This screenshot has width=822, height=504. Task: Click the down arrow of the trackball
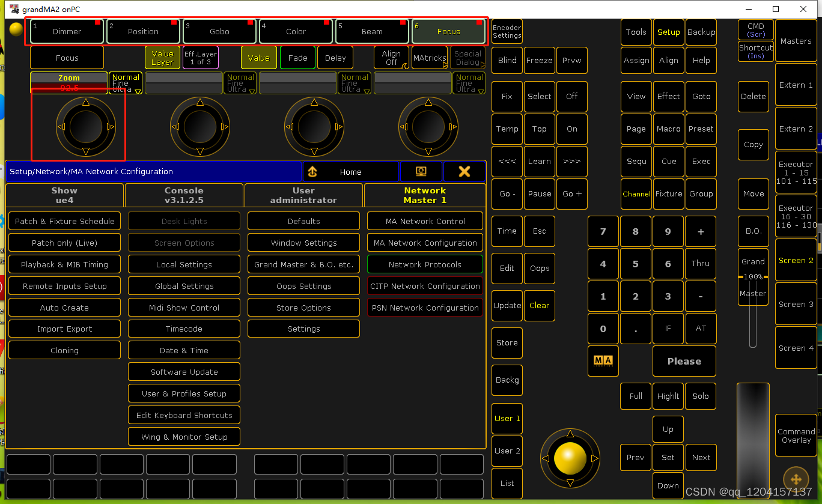coord(570,484)
